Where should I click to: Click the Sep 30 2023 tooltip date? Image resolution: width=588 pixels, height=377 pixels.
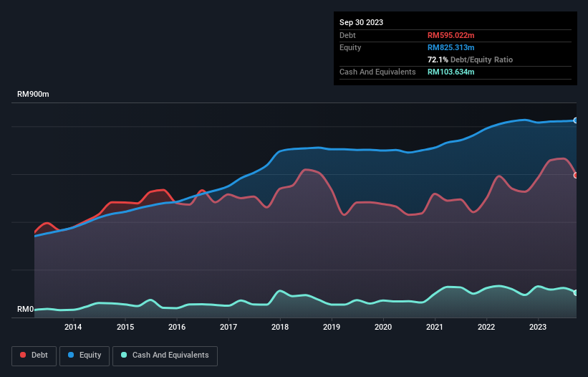tap(361, 22)
